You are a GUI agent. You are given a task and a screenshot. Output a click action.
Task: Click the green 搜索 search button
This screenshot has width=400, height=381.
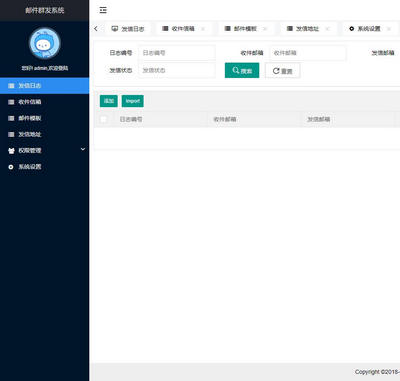(x=242, y=70)
